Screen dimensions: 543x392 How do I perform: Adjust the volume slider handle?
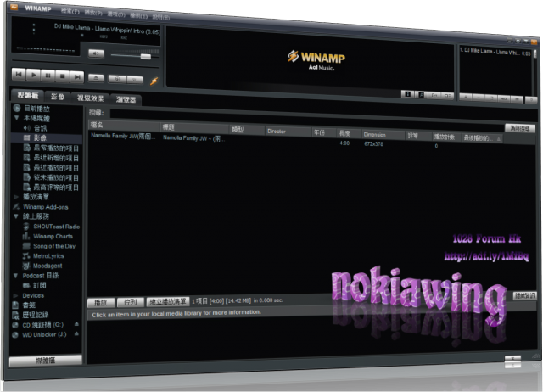(146, 57)
